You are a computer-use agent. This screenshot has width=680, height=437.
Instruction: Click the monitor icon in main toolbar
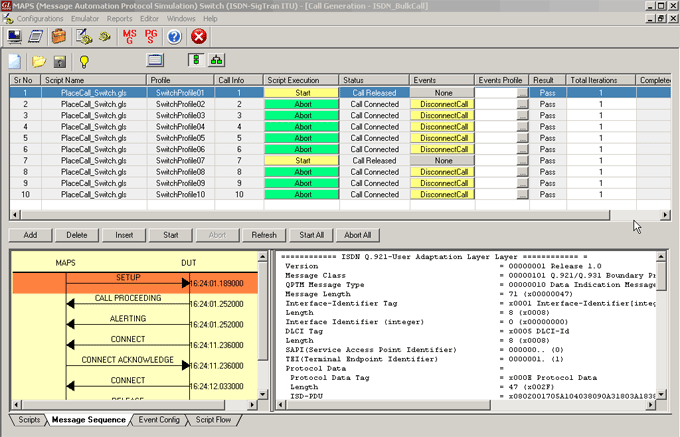coord(15,36)
